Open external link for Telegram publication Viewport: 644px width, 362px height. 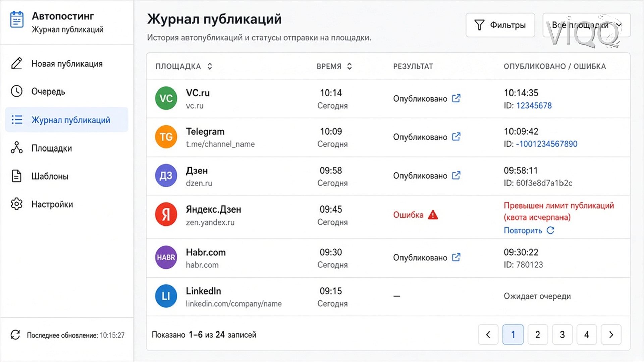click(456, 137)
